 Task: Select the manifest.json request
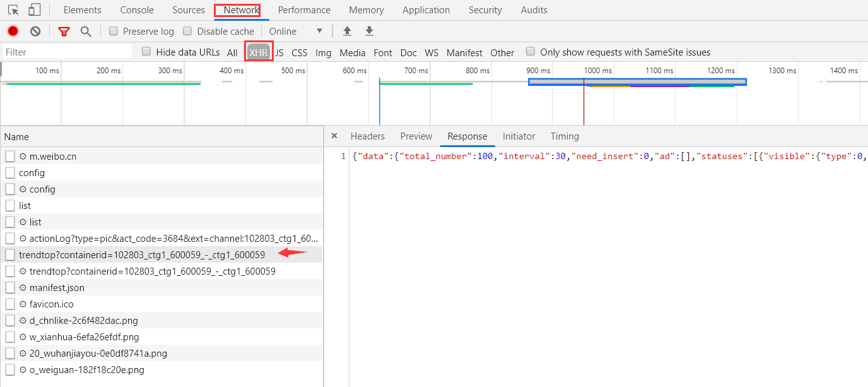[161, 287]
